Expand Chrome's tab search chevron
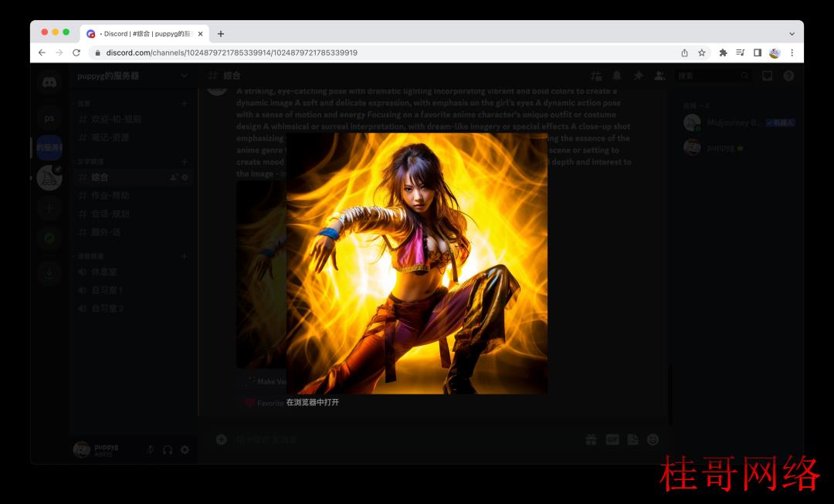Image resolution: width=834 pixels, height=504 pixels. (x=792, y=33)
